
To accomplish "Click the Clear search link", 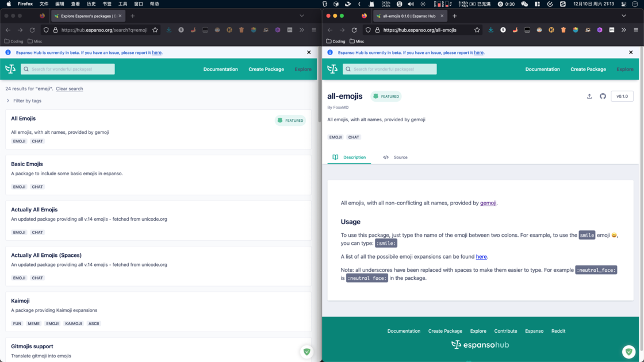I will (x=69, y=88).
